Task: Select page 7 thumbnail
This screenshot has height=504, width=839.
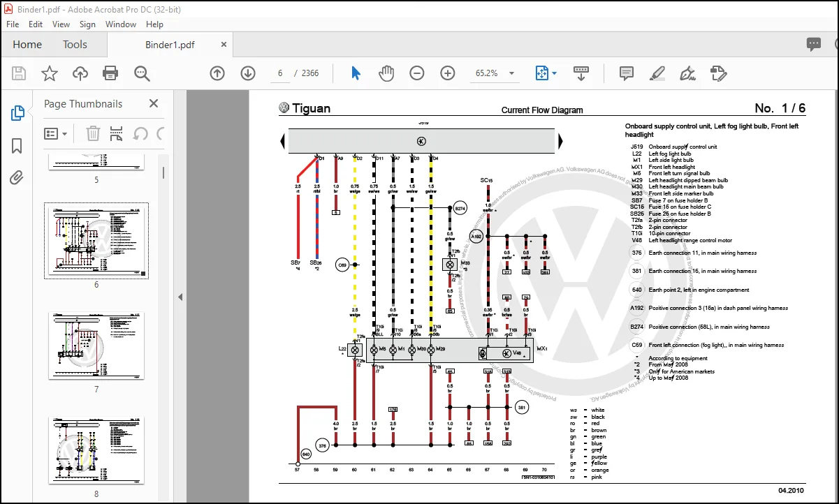Action: (96, 346)
